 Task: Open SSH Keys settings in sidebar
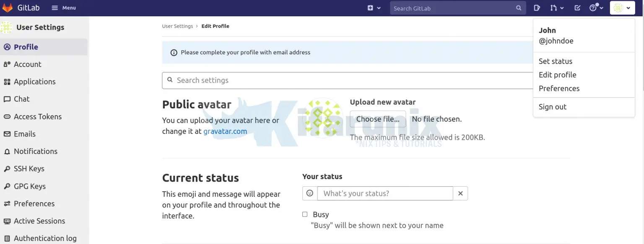pos(29,169)
